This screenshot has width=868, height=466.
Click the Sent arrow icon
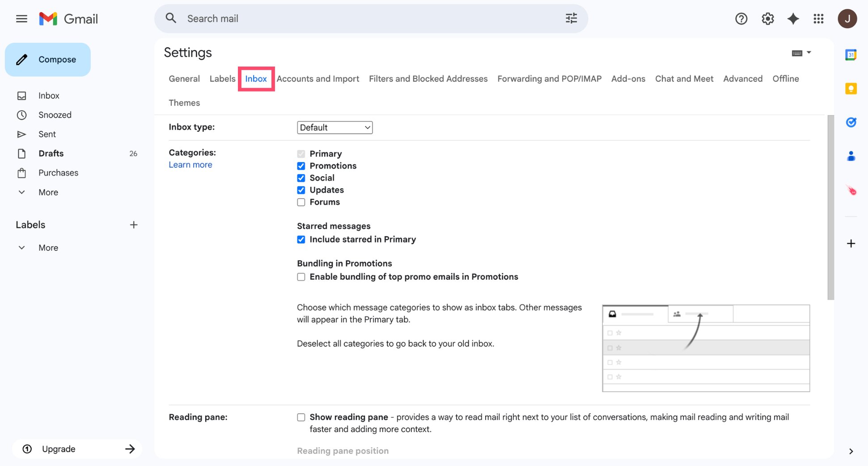(x=21, y=134)
